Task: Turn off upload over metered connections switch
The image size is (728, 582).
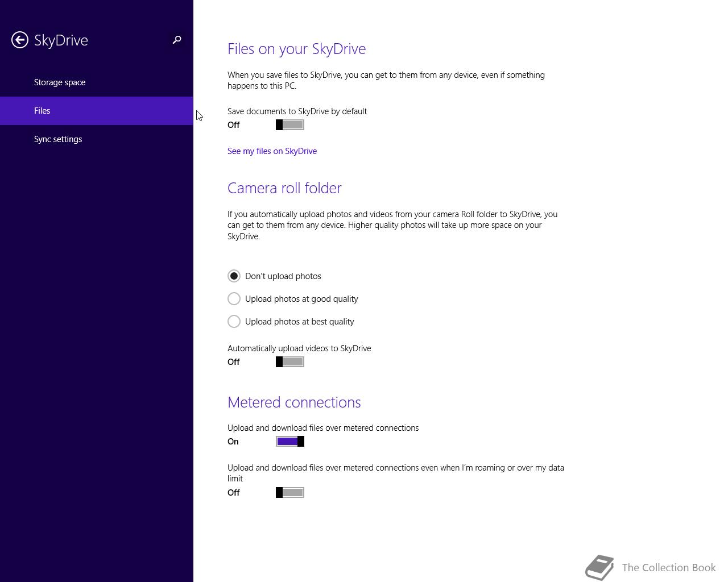Action: click(290, 442)
